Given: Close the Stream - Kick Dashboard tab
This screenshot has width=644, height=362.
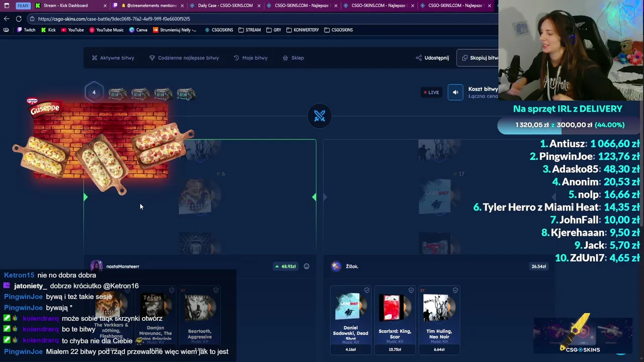Looking at the screenshot, I should (105, 6).
